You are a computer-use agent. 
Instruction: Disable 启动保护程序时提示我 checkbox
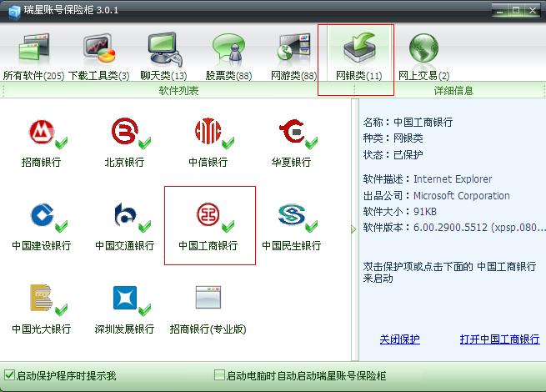click(9, 375)
